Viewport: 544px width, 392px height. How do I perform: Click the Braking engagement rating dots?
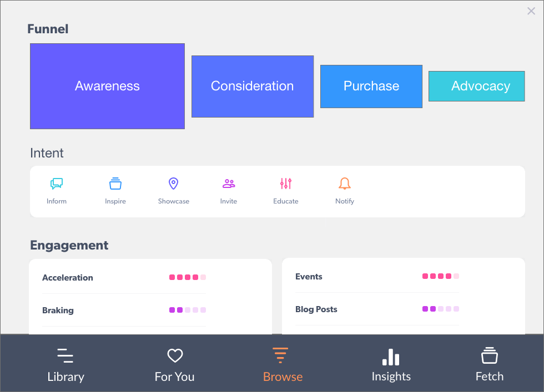coord(188,310)
